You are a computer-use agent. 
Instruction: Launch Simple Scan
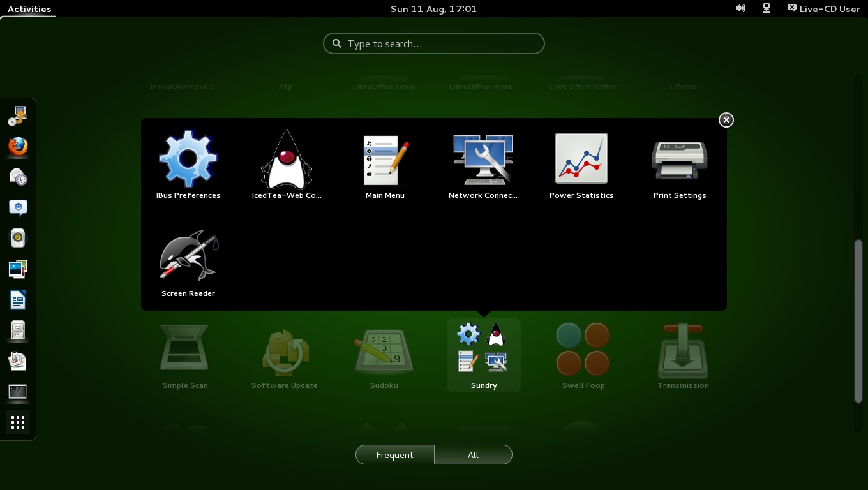click(x=185, y=356)
